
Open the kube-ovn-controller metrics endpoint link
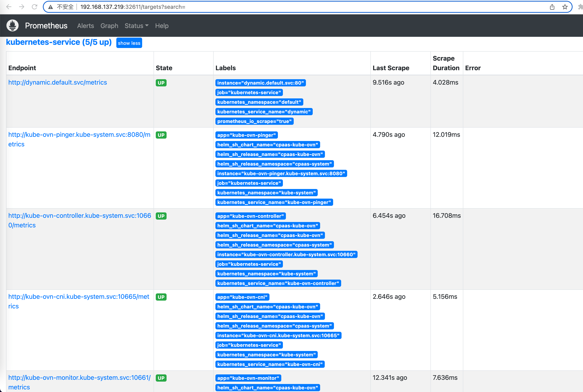pos(79,216)
